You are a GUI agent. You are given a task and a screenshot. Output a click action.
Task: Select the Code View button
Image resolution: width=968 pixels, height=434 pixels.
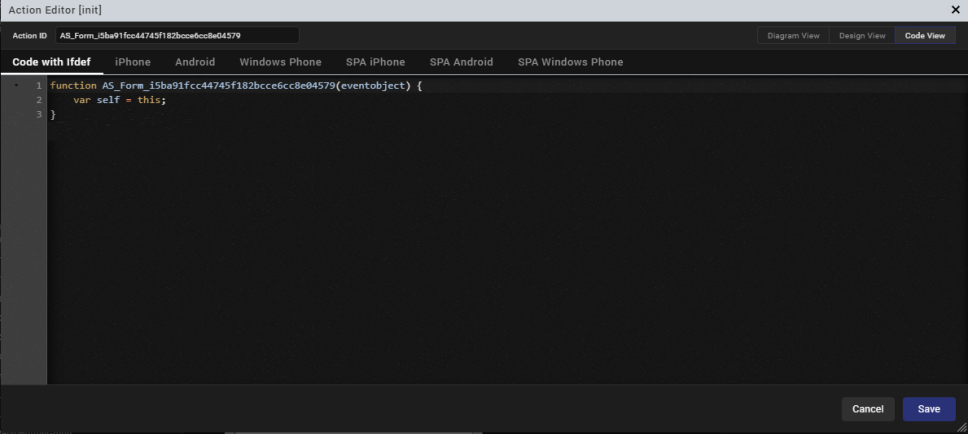925,36
